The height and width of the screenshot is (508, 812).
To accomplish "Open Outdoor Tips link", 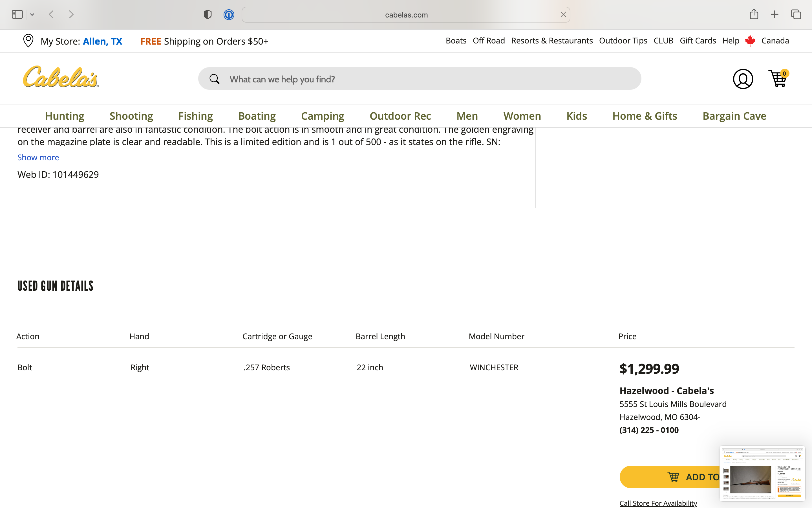I will (x=623, y=41).
